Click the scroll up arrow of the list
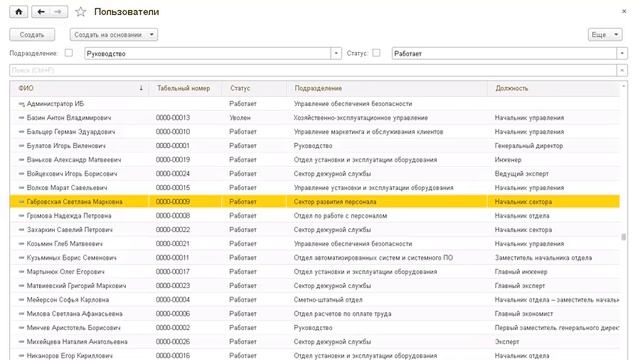This screenshot has width=640, height=360. pos(623,86)
